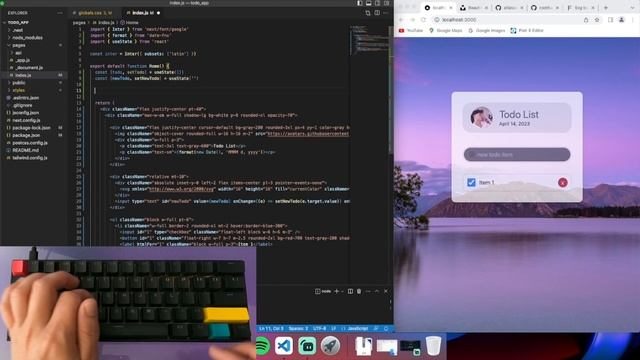Toggle the VS Code primary sidebar layout icon

pos(360,3)
